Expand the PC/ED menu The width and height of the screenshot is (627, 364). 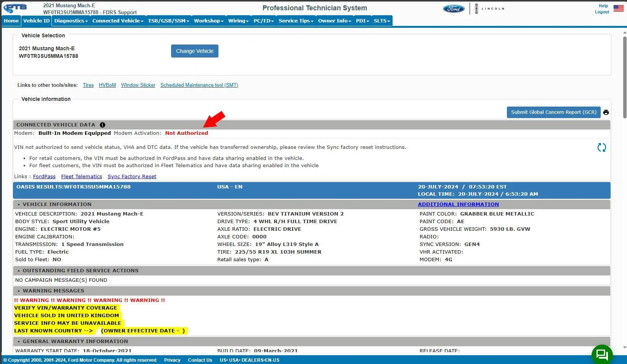[264, 21]
